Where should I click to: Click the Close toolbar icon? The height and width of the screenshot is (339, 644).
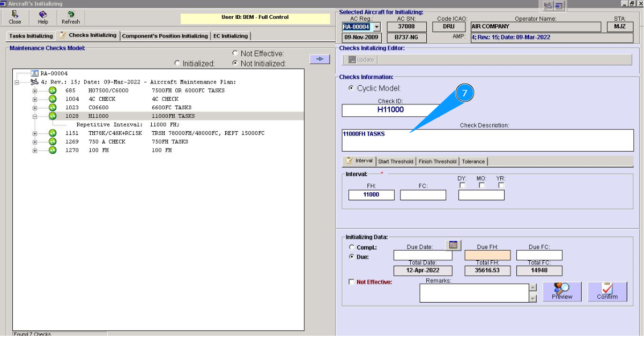15,18
